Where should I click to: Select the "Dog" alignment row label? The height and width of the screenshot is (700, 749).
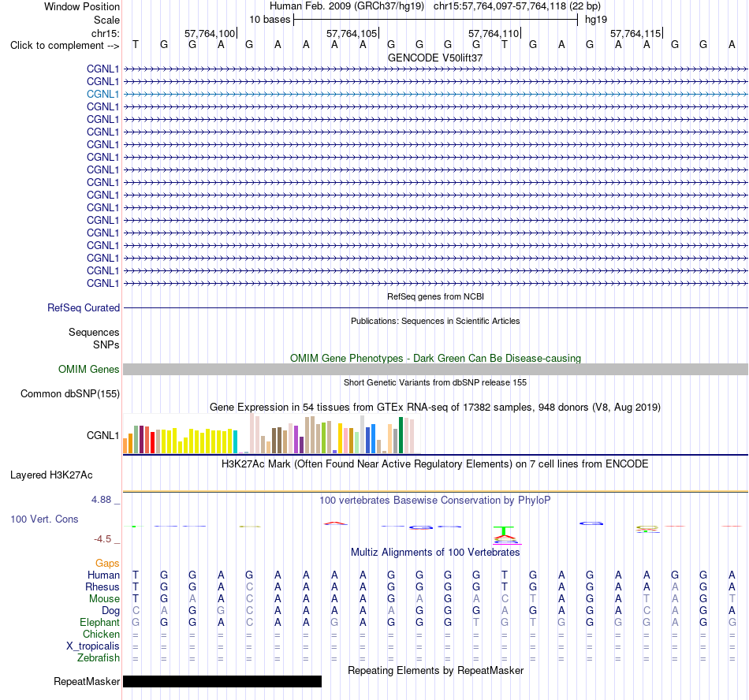click(x=111, y=611)
